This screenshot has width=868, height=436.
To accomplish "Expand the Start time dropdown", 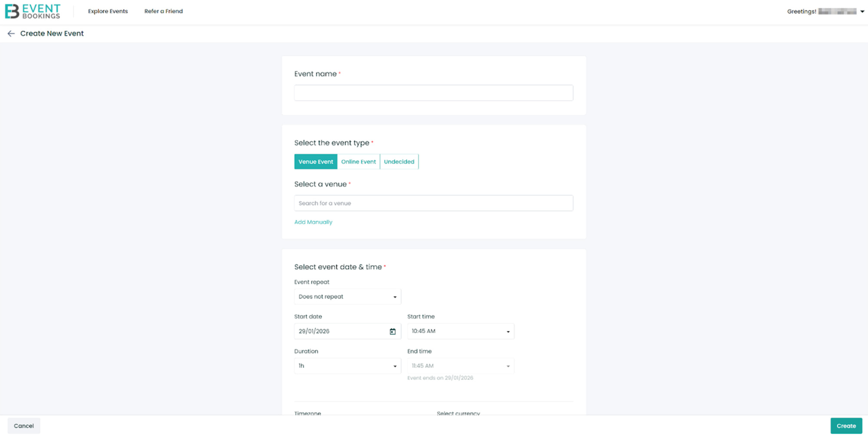I will pyautogui.click(x=460, y=331).
